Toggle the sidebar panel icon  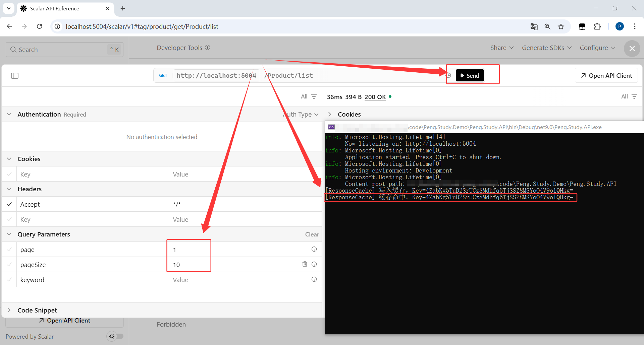tap(15, 76)
